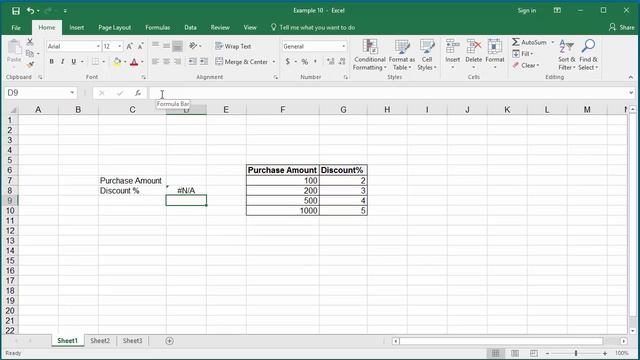Click the Borders icon
This screenshot has width=640, height=360.
(x=95, y=62)
